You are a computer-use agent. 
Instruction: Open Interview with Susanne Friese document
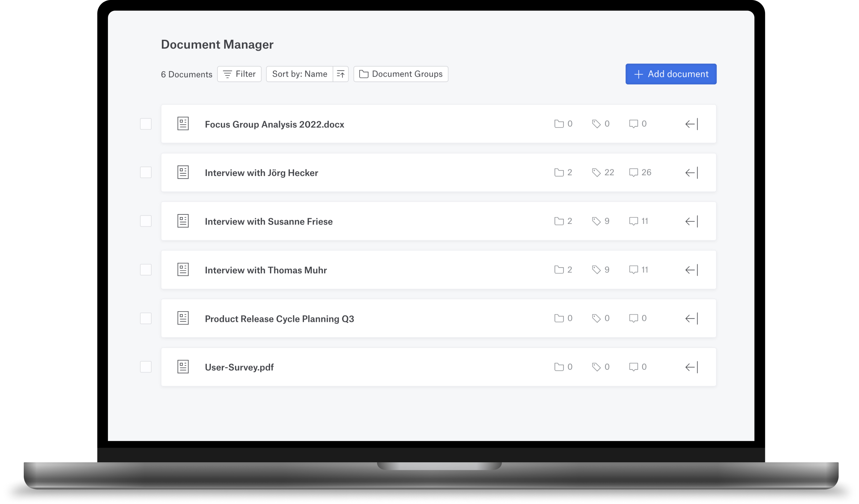269,221
